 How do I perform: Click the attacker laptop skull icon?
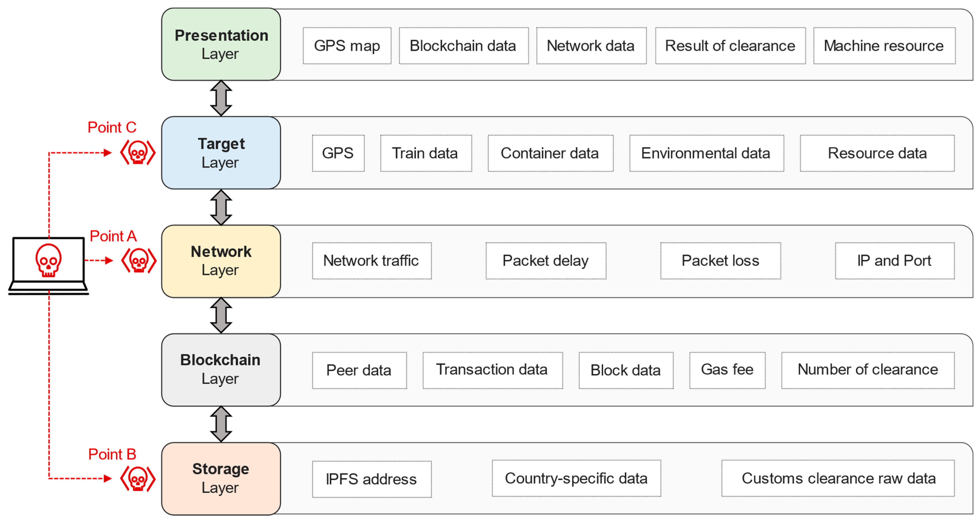pyautogui.click(x=48, y=260)
